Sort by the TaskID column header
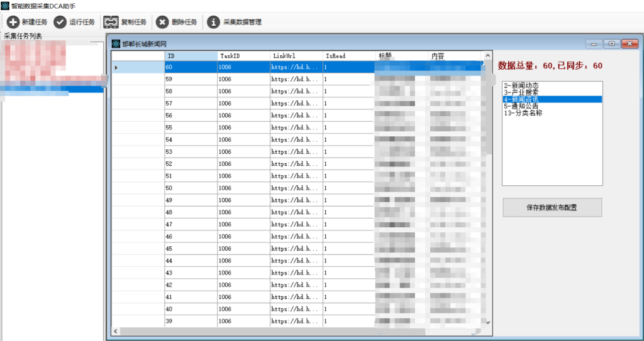 pos(243,56)
